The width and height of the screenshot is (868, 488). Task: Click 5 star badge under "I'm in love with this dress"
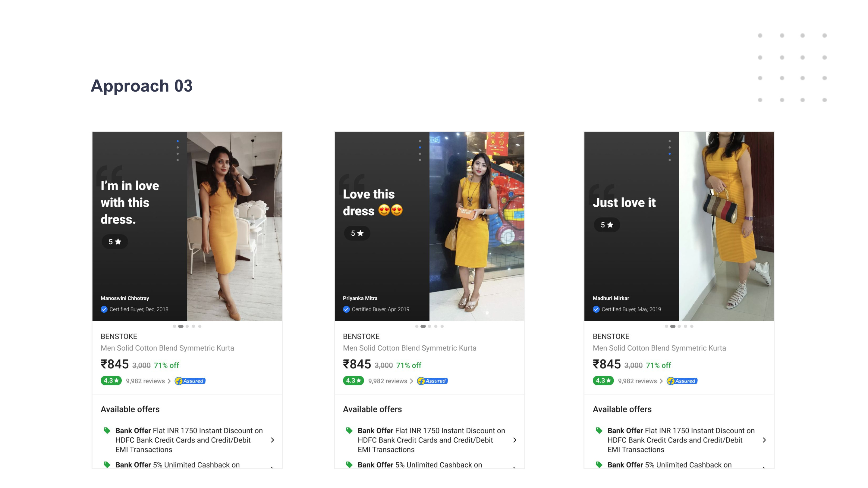click(x=115, y=242)
